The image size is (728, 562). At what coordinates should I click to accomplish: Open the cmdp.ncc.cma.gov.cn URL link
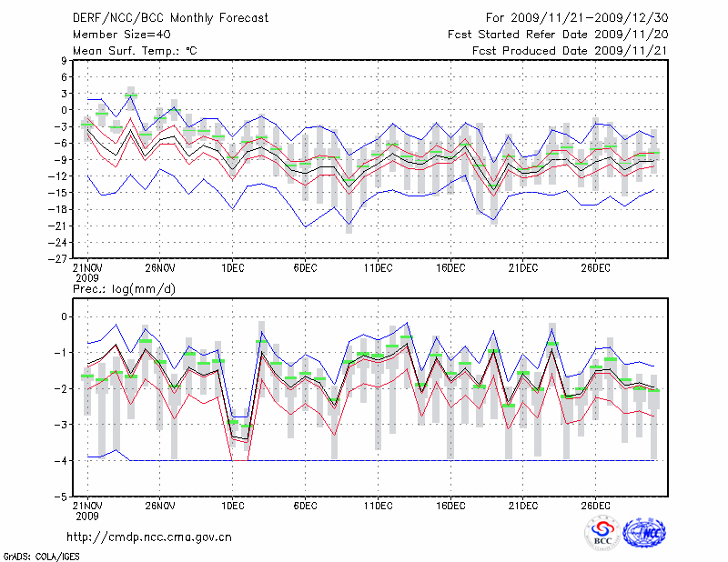[x=149, y=537]
